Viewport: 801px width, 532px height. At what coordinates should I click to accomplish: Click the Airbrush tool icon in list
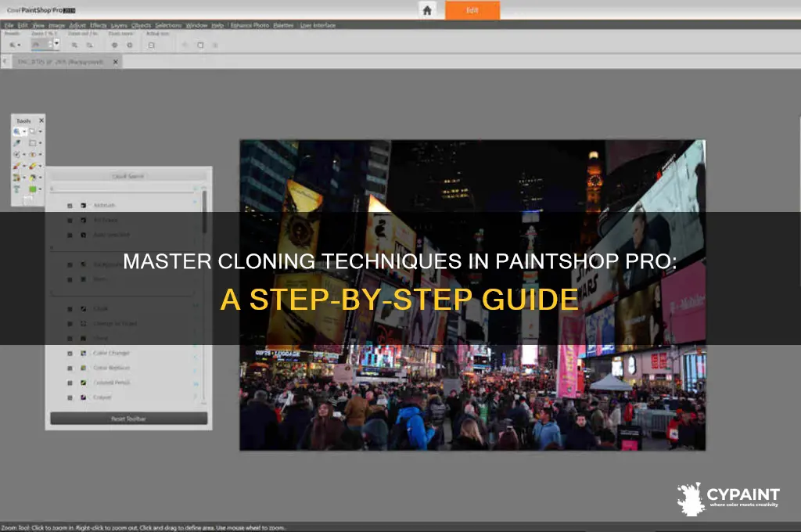click(x=83, y=206)
